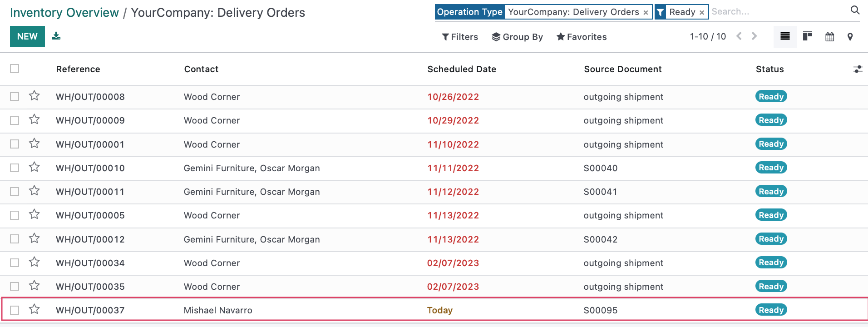Open the Favorites dropdown

pyautogui.click(x=582, y=37)
